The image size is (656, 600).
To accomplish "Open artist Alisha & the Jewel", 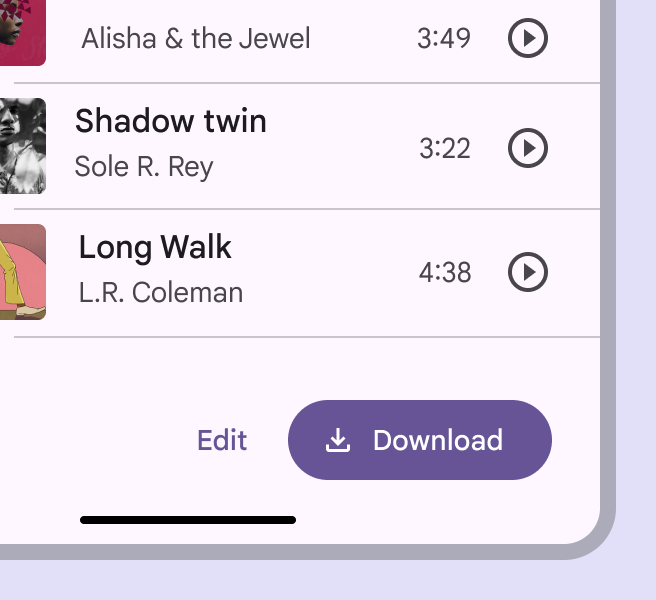I will pos(196,39).
